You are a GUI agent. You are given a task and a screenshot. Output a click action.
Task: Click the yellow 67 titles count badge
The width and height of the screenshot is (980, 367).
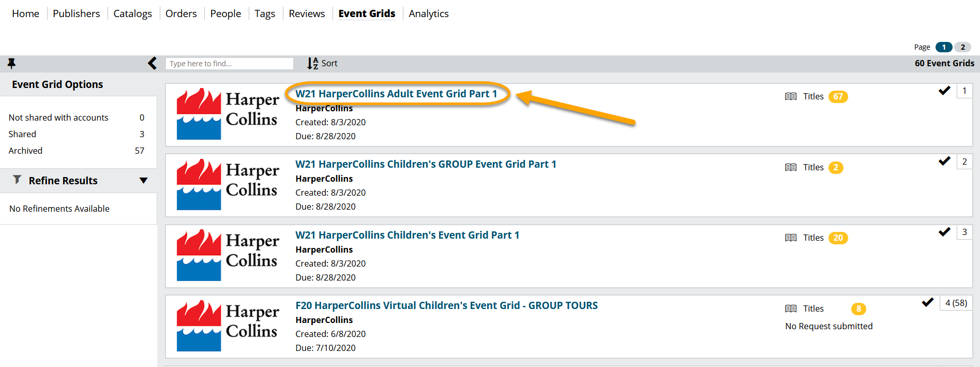coord(838,97)
